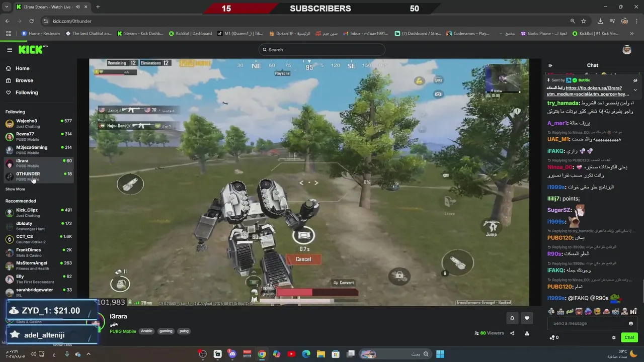The image size is (644, 362).
Task: Open Chrome apps grid icon
Action: [x=9, y=34]
